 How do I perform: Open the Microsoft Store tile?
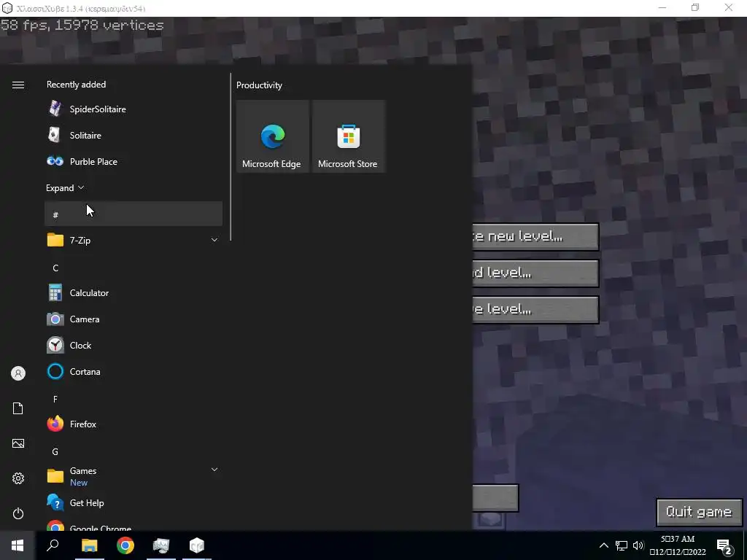pyautogui.click(x=348, y=136)
